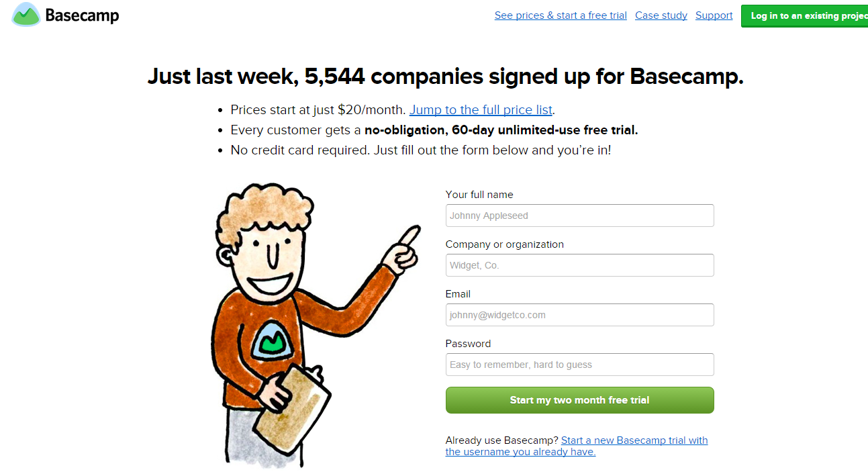Focus the Your full name field

[579, 216]
